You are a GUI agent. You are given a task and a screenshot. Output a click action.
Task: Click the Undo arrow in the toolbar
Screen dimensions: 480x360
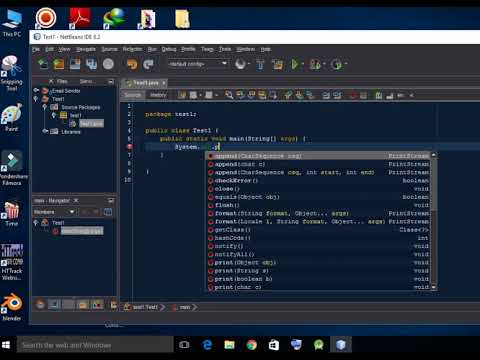click(132, 64)
